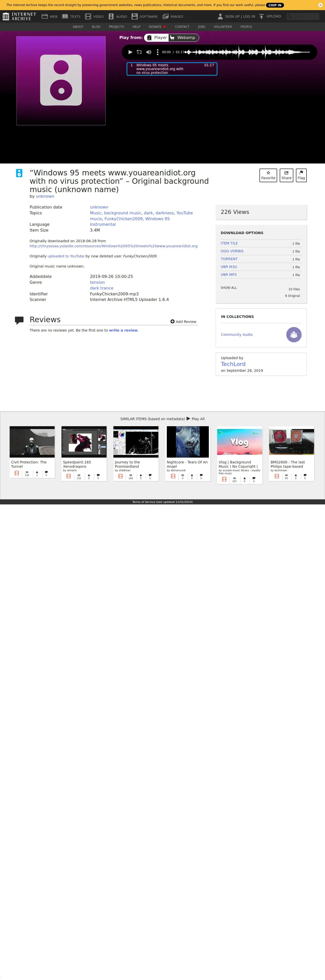Screen dimensions: 325x980
Task: Open the SIGN UP link
Action: [232, 16]
